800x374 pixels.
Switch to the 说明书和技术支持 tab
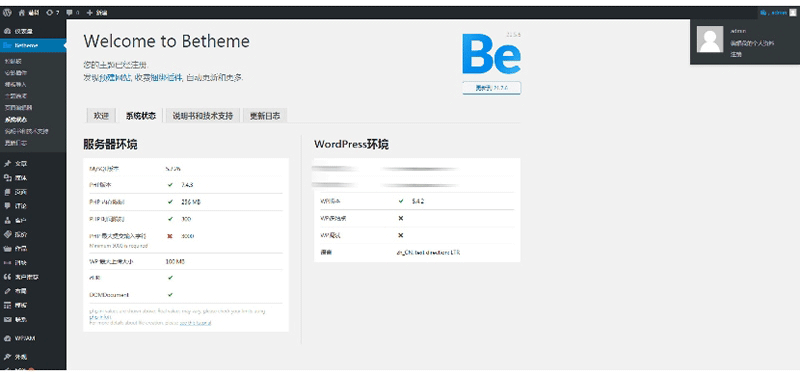click(203, 116)
